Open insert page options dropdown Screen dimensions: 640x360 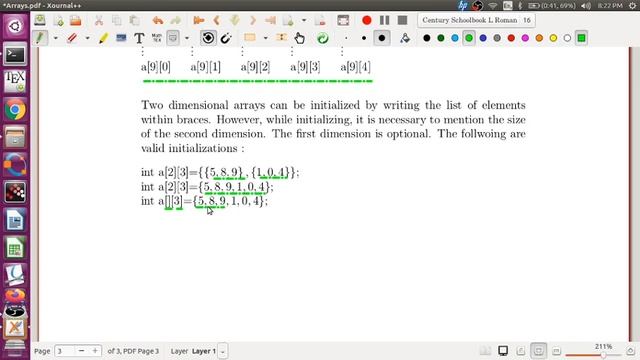point(304,20)
